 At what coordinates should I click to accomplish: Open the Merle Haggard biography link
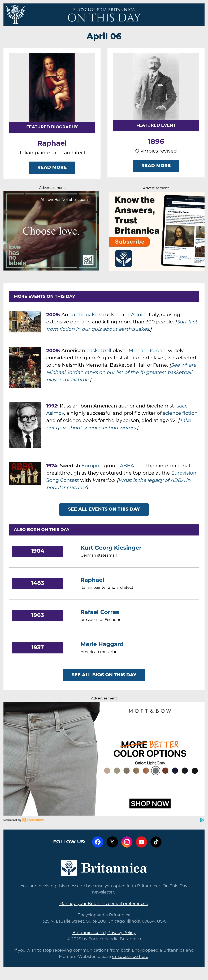102,644
